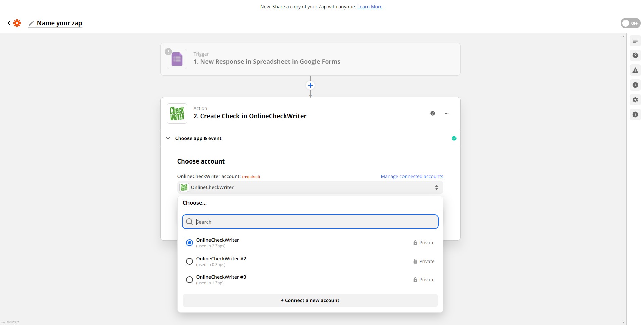Collapse the Choose app & event section
The width and height of the screenshot is (644, 325).
coord(168,138)
